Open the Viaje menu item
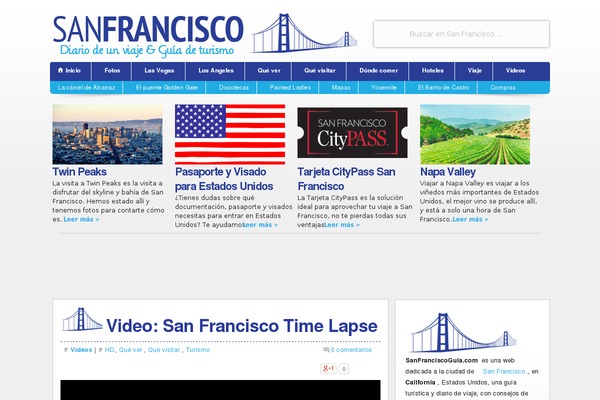 [474, 71]
